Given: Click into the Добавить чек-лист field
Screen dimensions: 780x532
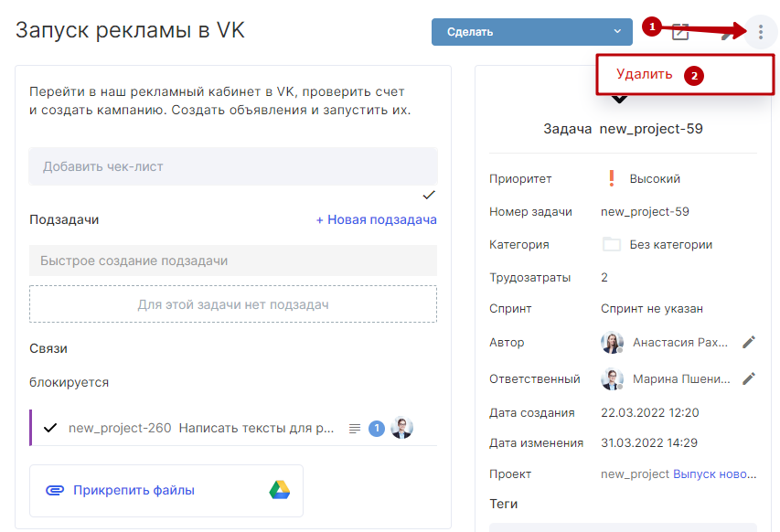Looking at the screenshot, I should click(x=233, y=166).
